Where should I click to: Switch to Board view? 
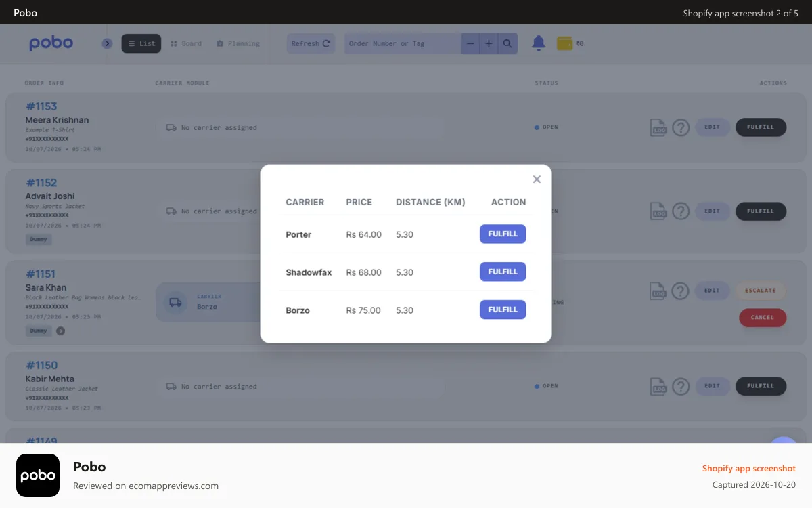point(186,43)
